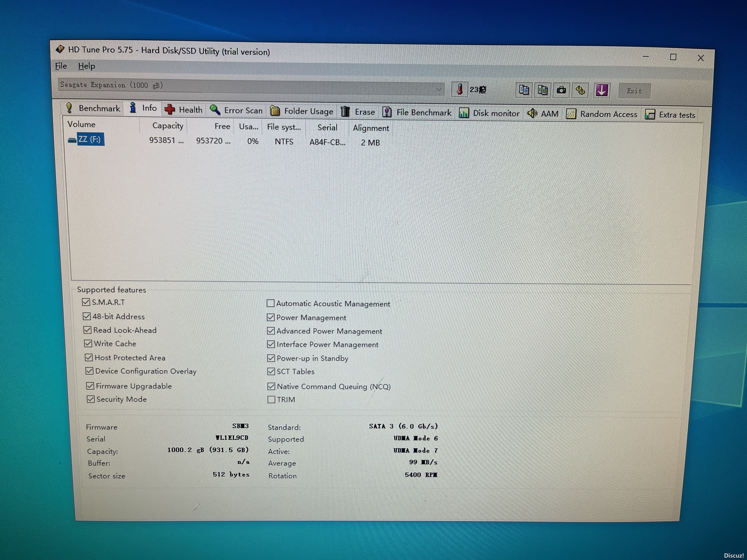This screenshot has height=560, width=747.
Task: Toggle Native Command Queuing (NCQ) checkbox
Action: (271, 386)
